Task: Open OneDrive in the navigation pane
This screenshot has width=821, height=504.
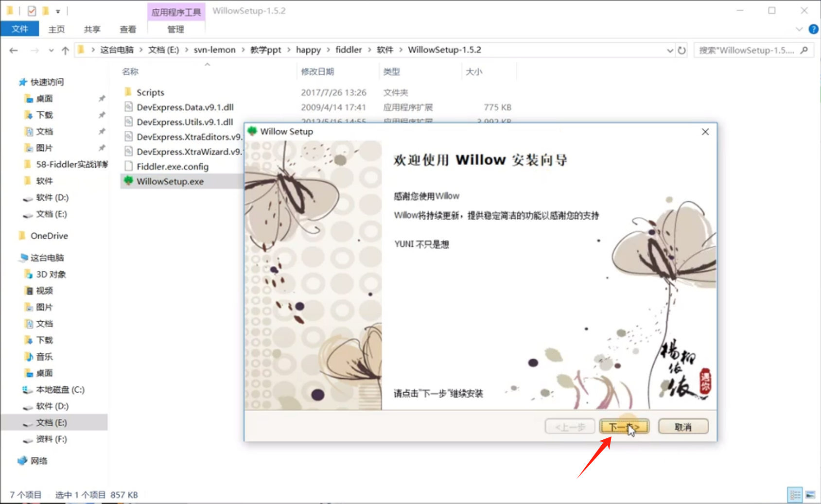Action: [49, 236]
